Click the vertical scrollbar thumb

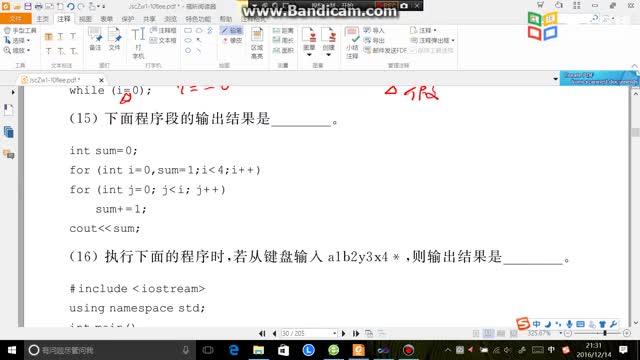[635, 132]
